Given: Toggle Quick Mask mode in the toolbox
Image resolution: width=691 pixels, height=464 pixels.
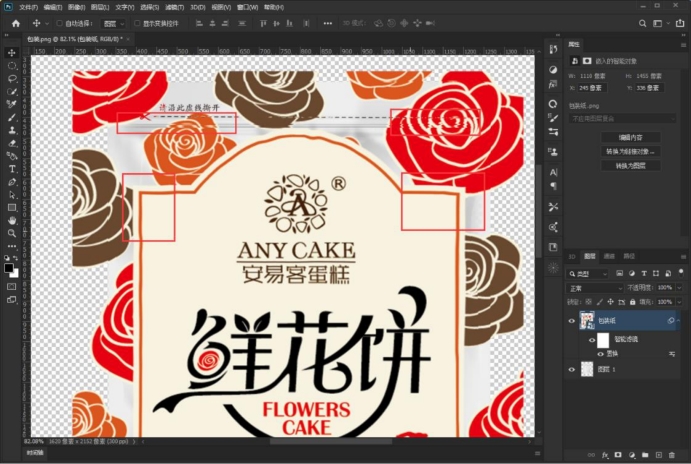Looking at the screenshot, I should click(x=12, y=287).
